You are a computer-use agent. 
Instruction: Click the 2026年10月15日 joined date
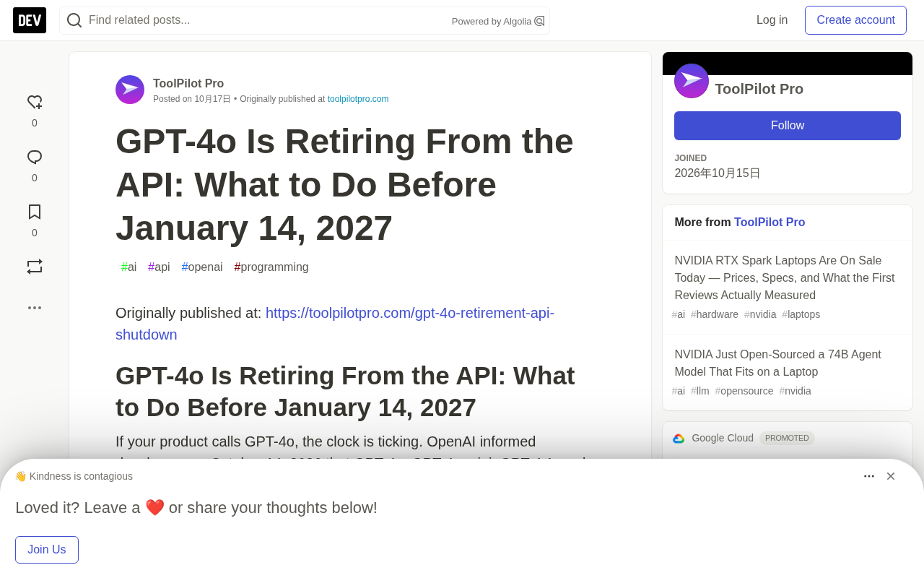[718, 173]
